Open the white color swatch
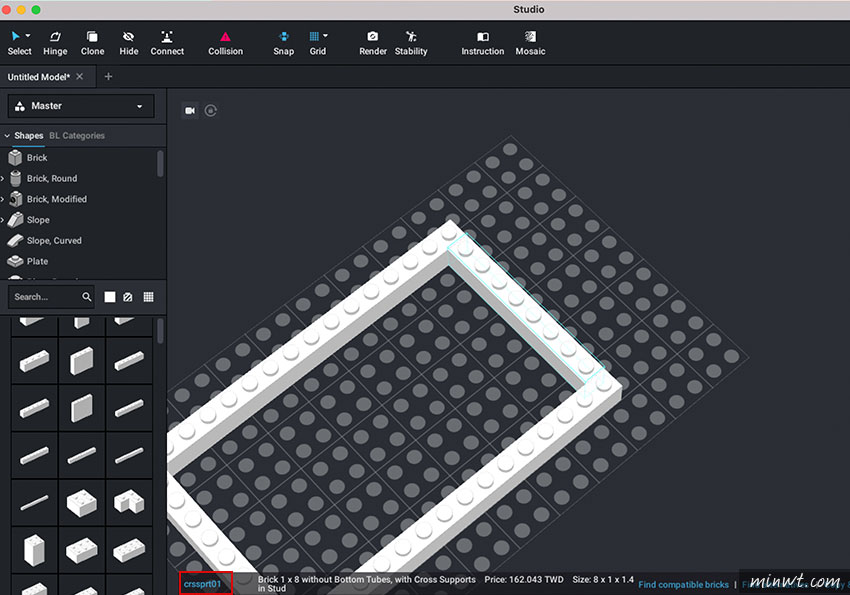This screenshot has width=850, height=595. click(110, 297)
